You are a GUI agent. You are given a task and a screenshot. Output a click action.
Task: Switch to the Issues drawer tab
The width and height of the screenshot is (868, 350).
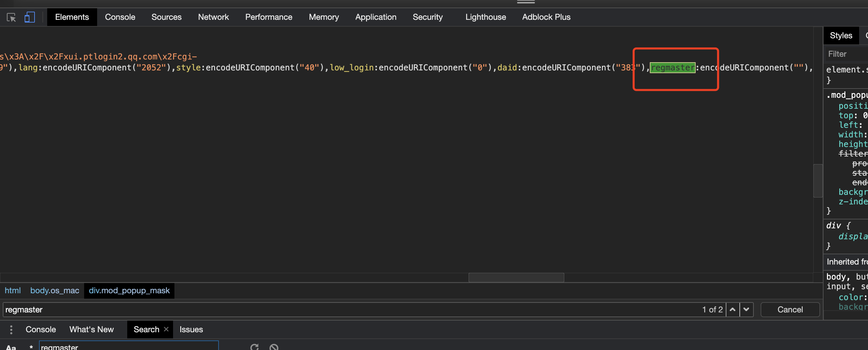(191, 329)
